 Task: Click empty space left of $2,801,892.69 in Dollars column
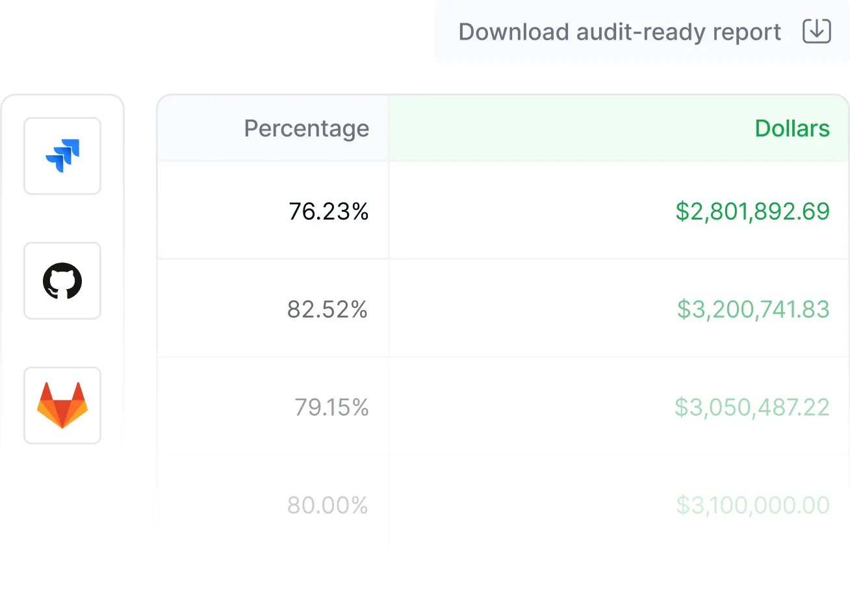[520, 211]
